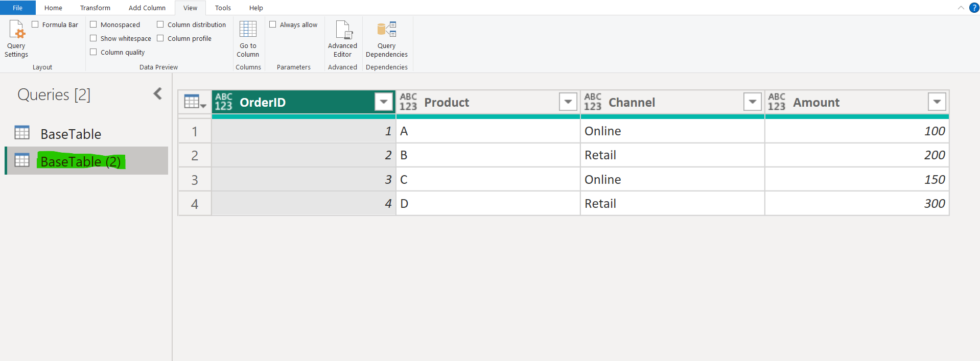Collapse the ribbon using top-right caret
Screen dimensions: 980x361
(961, 8)
